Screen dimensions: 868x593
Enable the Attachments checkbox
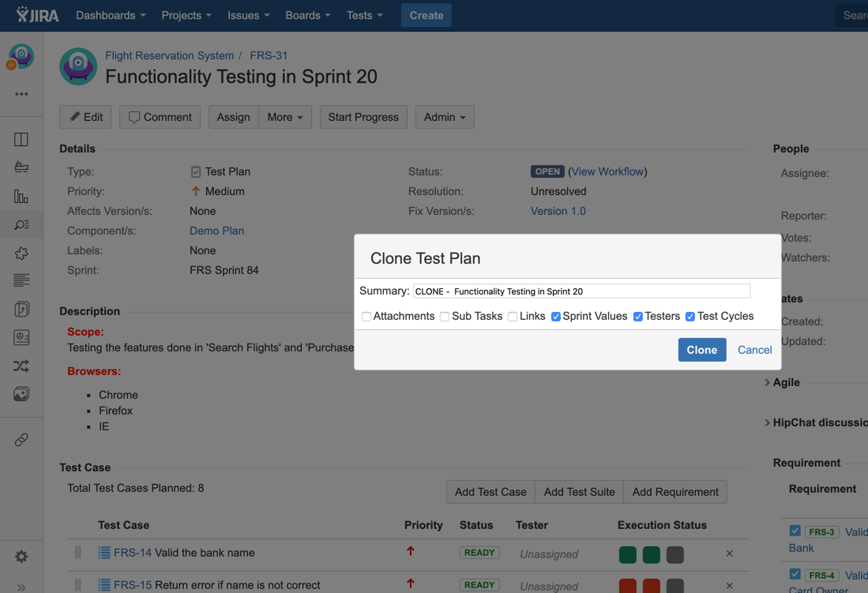[x=366, y=317]
